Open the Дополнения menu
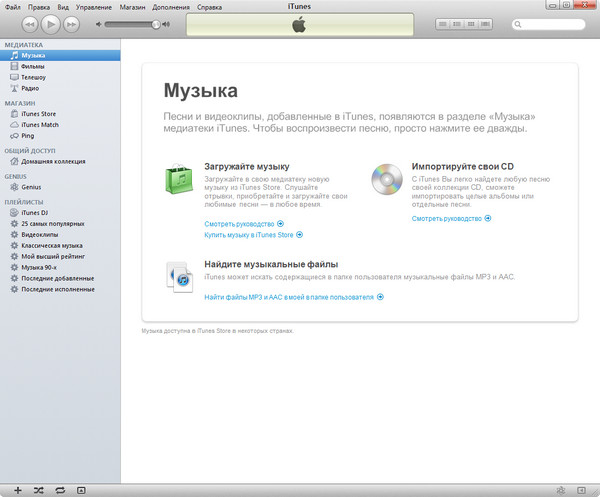This screenshot has width=600, height=497. [x=171, y=7]
